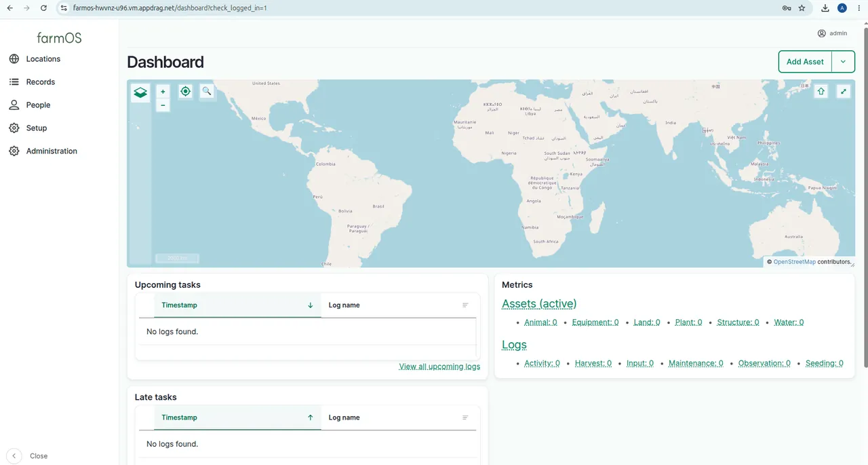
Task: Click the Activity: 0 log link
Action: pos(542,363)
